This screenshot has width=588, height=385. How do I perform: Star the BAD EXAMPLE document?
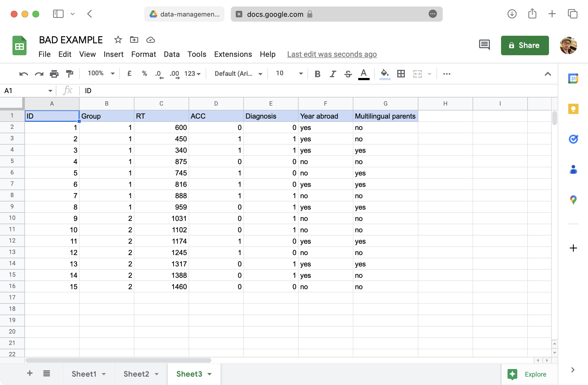(118, 40)
